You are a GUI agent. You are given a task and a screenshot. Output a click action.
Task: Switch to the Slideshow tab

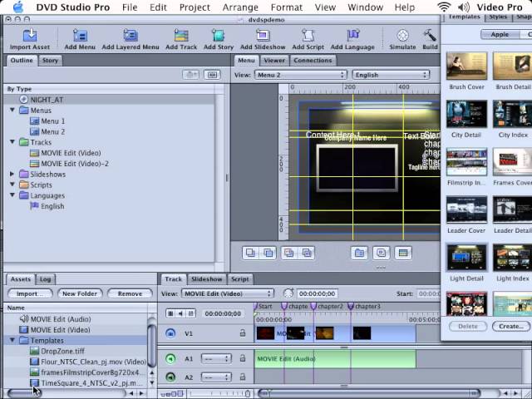tap(207, 279)
